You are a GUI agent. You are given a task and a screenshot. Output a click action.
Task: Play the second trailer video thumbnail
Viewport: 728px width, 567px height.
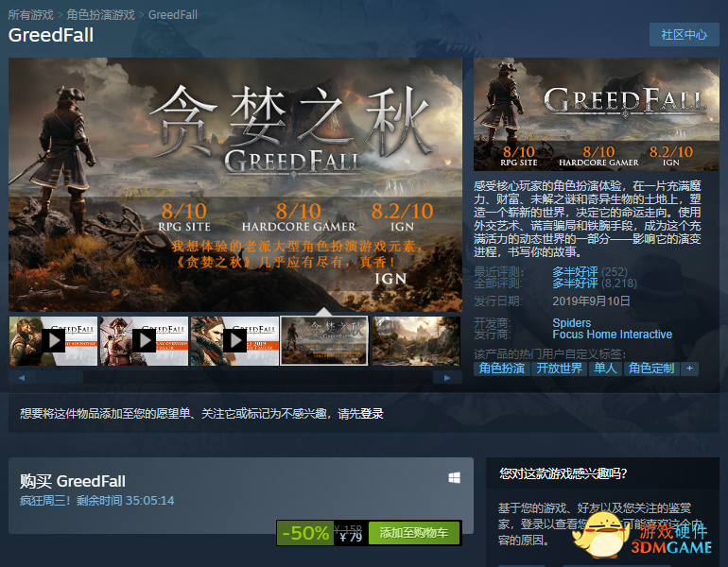pos(144,340)
